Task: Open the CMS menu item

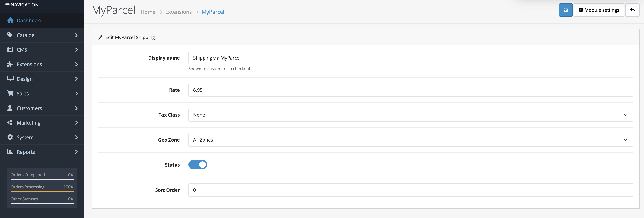Action: pyautogui.click(x=42, y=50)
